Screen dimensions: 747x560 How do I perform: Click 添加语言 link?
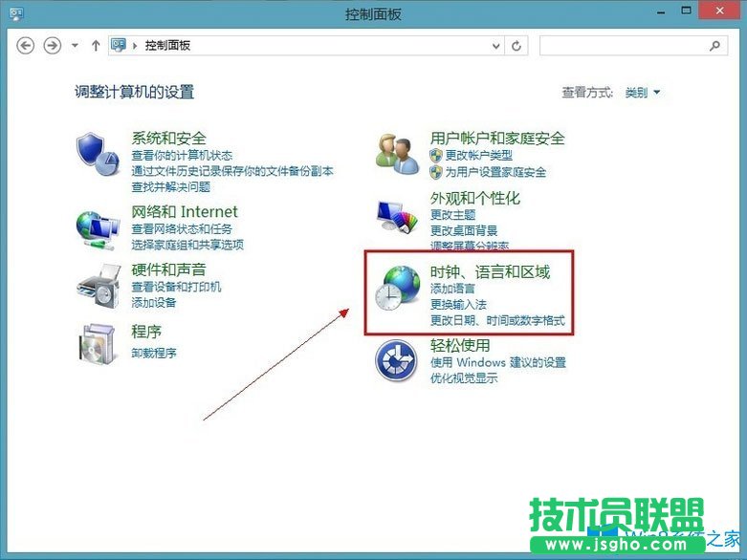point(452,289)
